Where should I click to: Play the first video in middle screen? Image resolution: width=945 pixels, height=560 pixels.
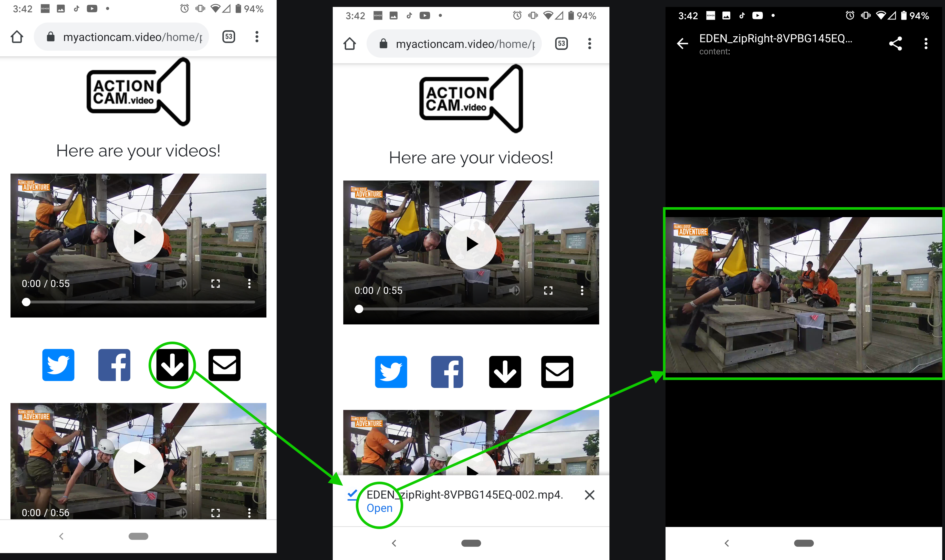[471, 244]
